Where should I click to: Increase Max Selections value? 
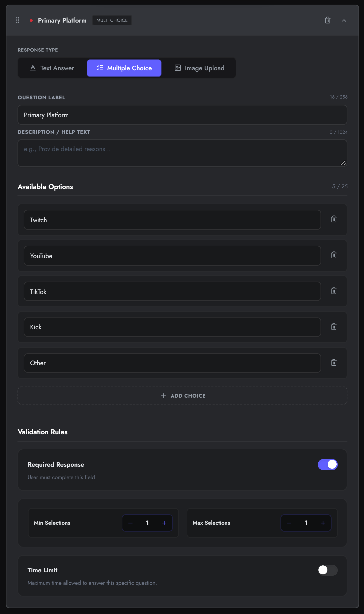[x=323, y=523]
